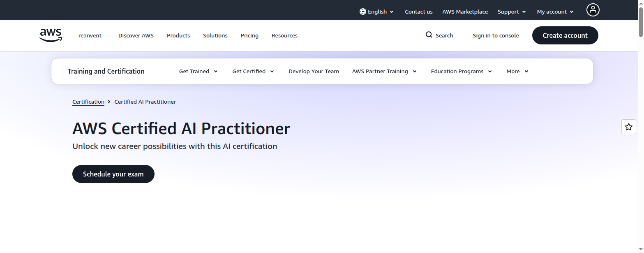
Task: Click Certified AI Practitioner breadcrumb text
Action: pos(145,102)
